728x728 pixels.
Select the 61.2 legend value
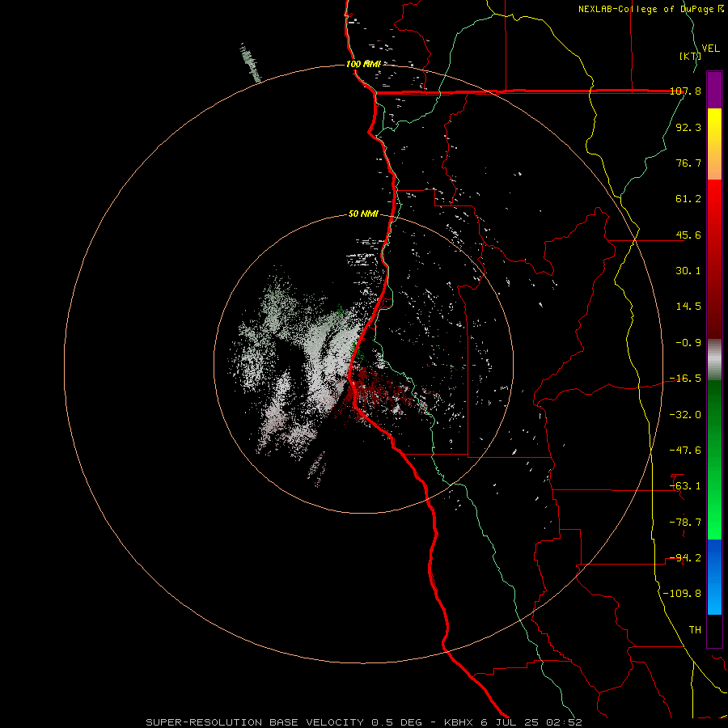(688, 199)
